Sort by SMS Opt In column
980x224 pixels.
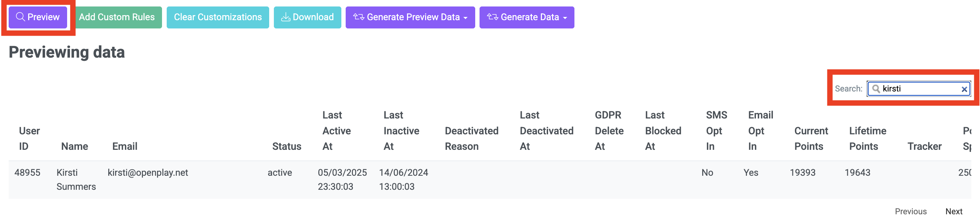[x=716, y=130]
